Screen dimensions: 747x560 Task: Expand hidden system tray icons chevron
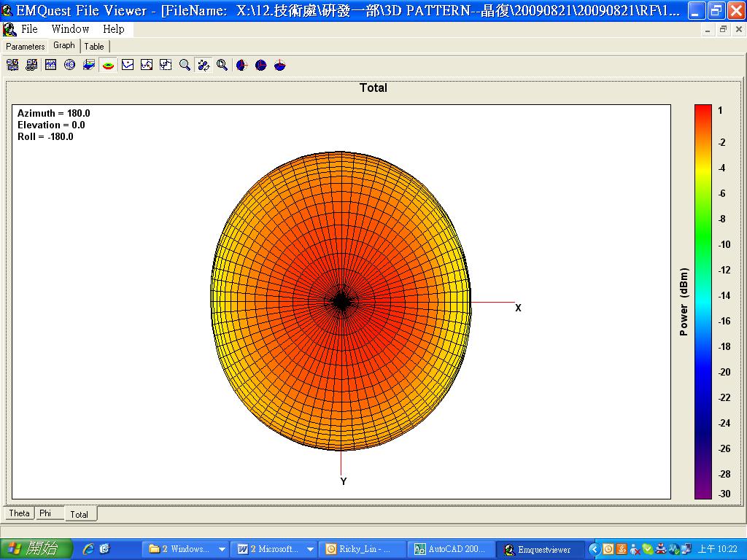click(x=594, y=549)
